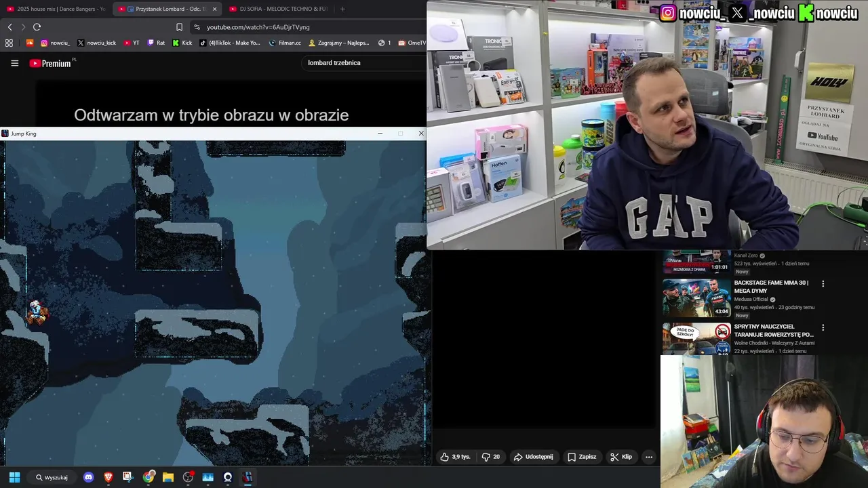Open SPRYTNY NAUCZYCIEL TARANUJE thumbnail
Image resolution: width=868 pixels, height=488 pixels.
(x=696, y=338)
